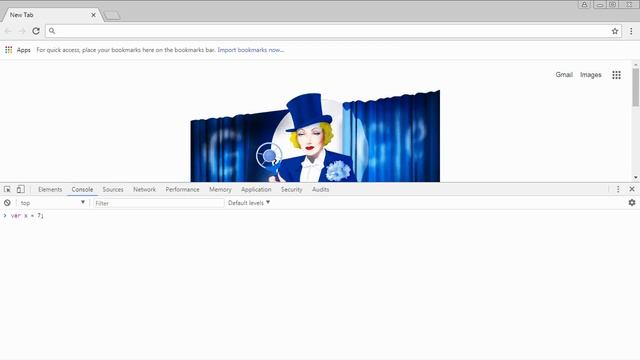Reload the page with refresh icon
640x360 pixels.
click(x=36, y=31)
